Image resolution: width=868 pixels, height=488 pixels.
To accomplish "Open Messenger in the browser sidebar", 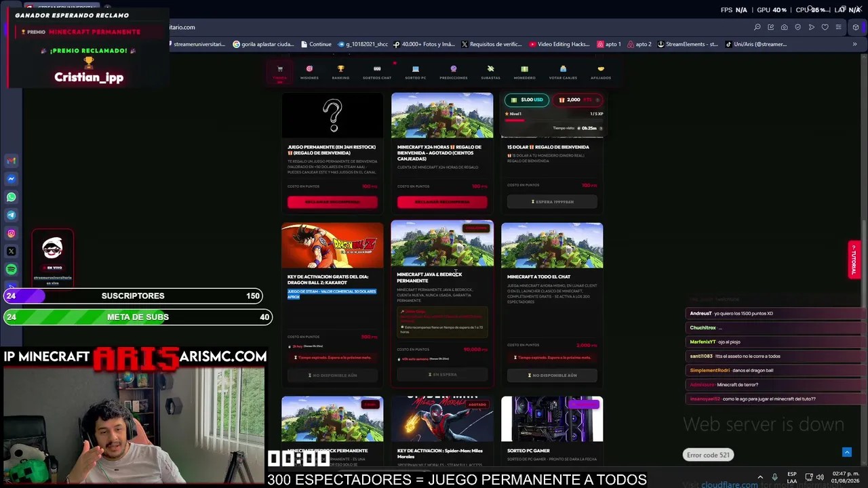I will (x=11, y=179).
